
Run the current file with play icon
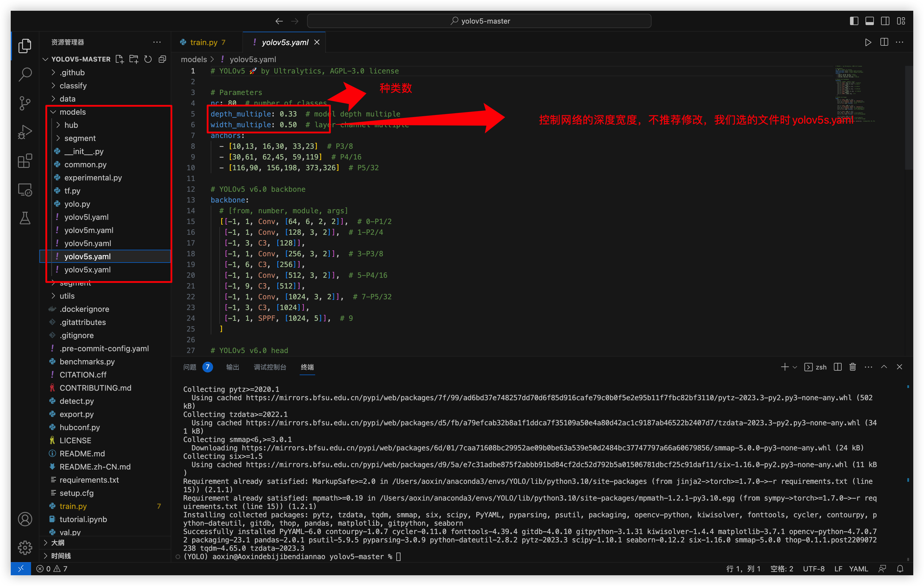[868, 42]
